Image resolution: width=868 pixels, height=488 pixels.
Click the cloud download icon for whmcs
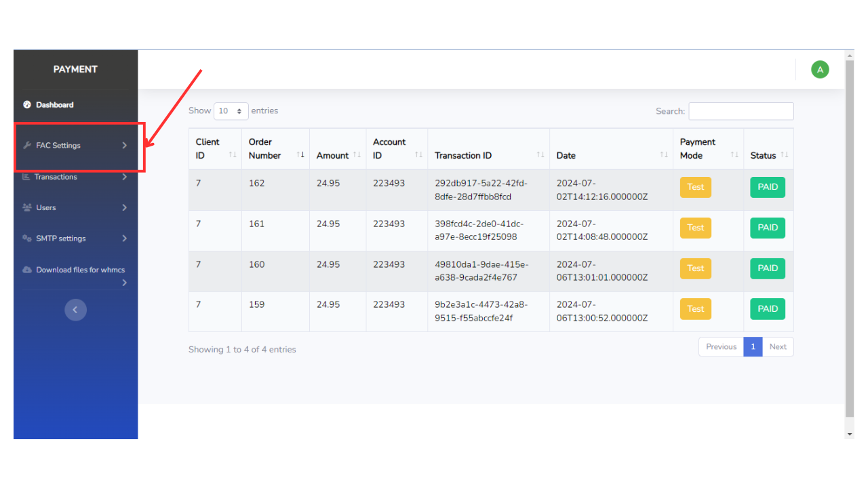27,270
